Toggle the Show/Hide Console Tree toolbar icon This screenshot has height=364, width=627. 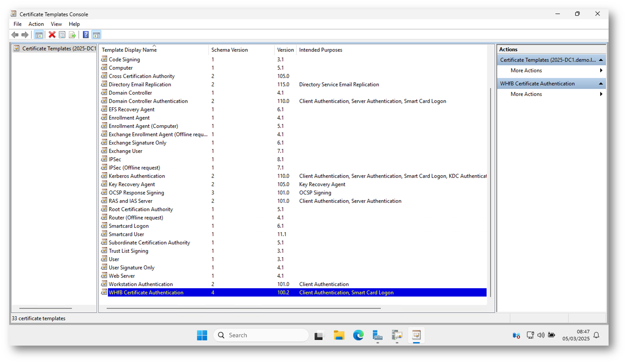(x=39, y=35)
